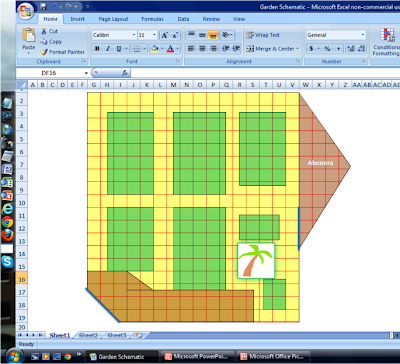400x364 pixels.
Task: Apply the percent style format
Action: click(x=327, y=49)
